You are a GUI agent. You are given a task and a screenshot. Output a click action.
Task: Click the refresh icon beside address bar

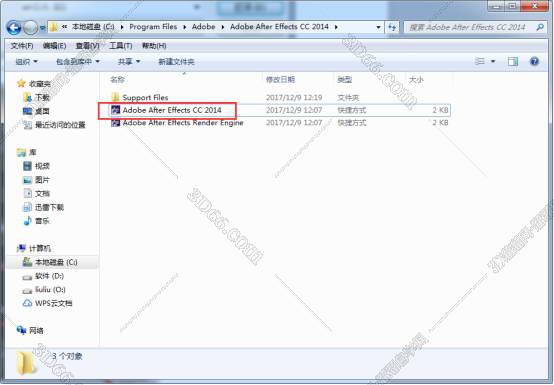point(392,27)
